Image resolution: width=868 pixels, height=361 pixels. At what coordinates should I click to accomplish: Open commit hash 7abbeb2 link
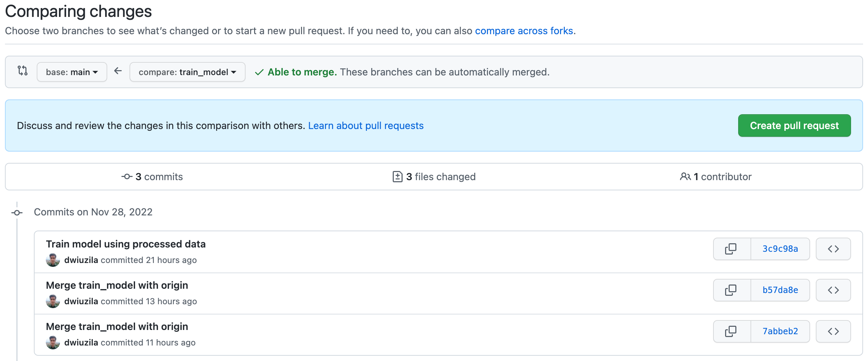click(x=780, y=331)
